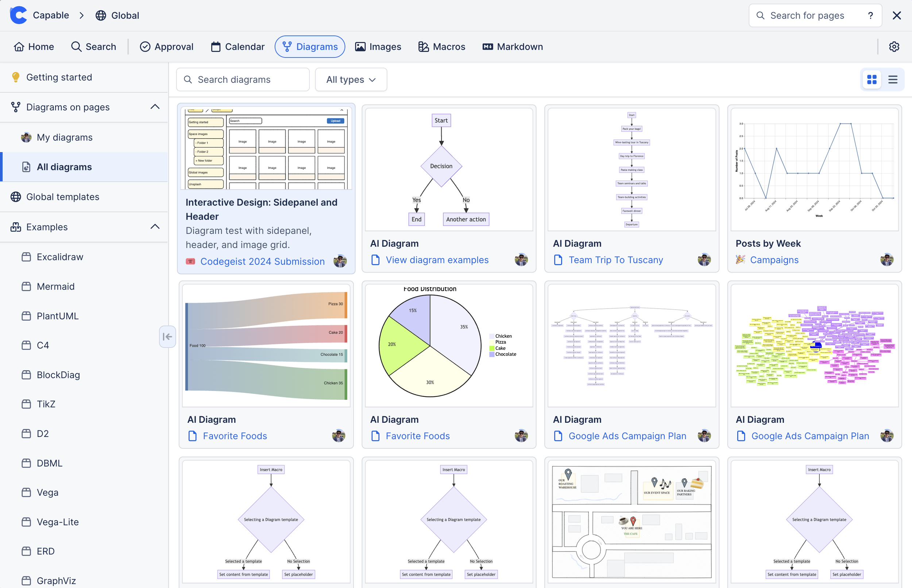Viewport: 912px width, 588px height.
Task: Open the Excalidraw examples
Action: click(84, 257)
